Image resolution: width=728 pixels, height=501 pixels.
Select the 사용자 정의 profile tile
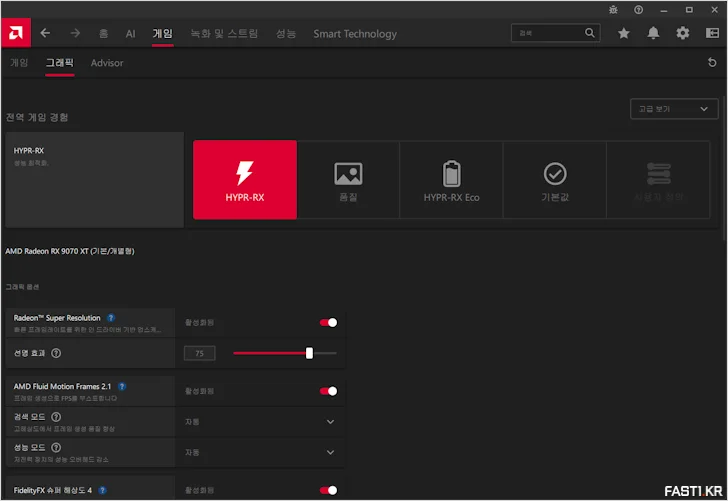(x=658, y=180)
